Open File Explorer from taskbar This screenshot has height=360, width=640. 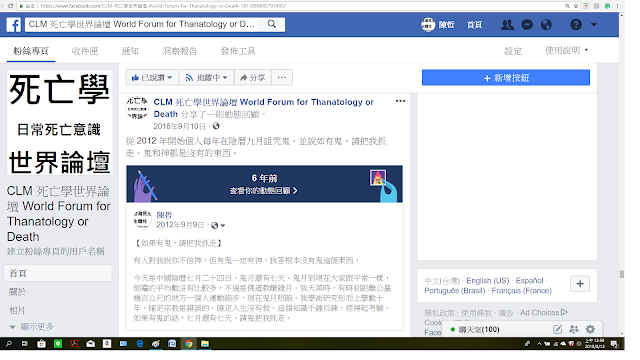point(205,344)
